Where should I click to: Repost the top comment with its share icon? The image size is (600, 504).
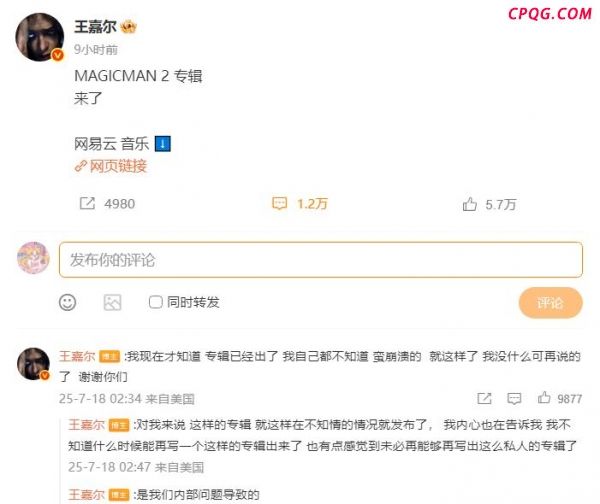coord(484,399)
